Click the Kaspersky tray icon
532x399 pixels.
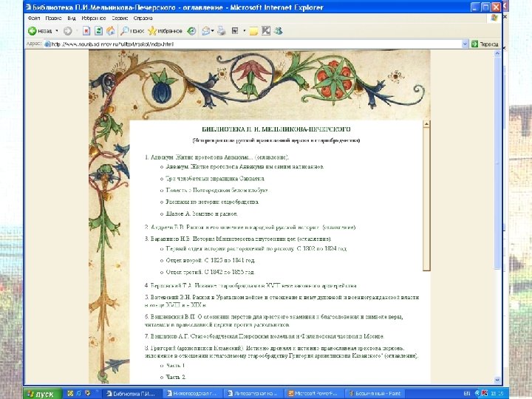point(485,394)
